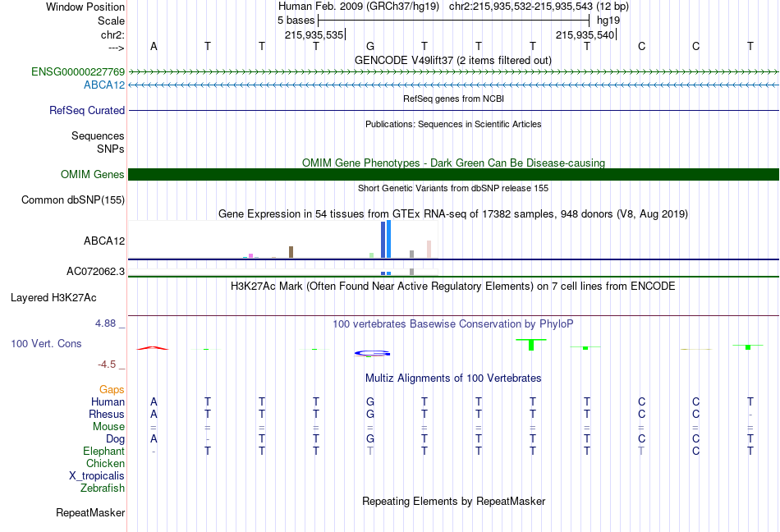
Task: Click the AC072062.3 expression label
Action: pos(95,271)
